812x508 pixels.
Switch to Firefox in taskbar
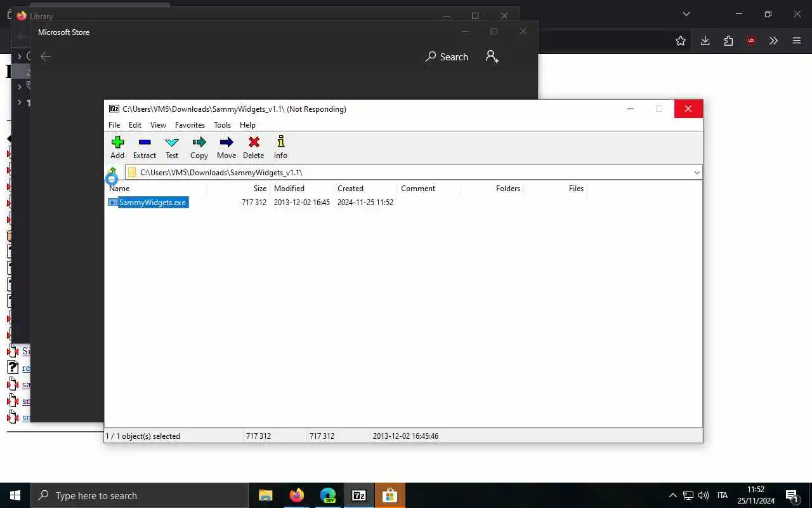point(297,495)
